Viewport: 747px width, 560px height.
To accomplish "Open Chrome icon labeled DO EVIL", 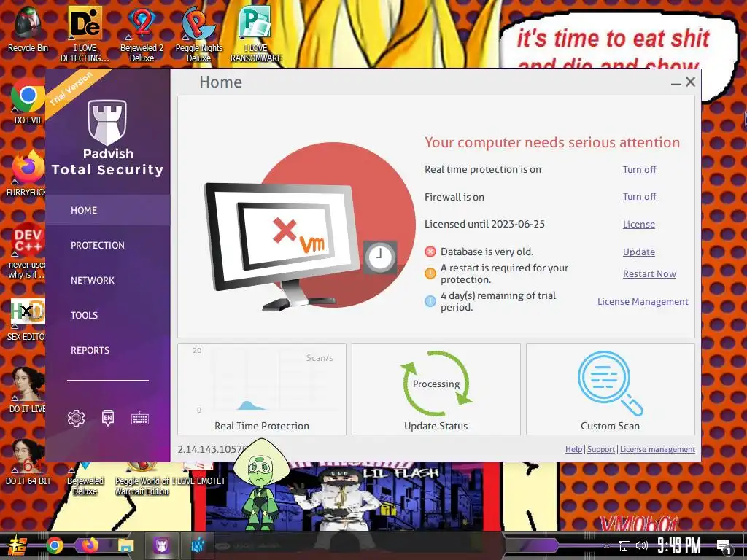I will [x=28, y=101].
